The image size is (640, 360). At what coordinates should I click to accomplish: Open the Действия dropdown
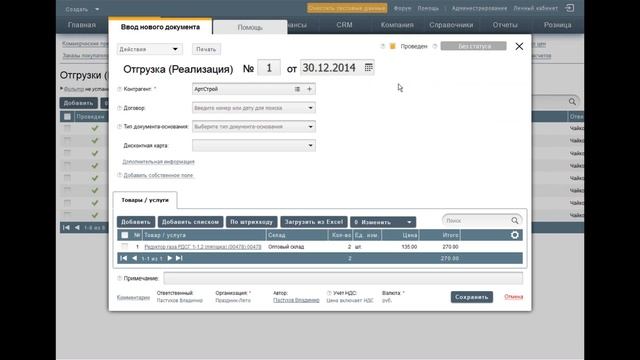(149, 49)
